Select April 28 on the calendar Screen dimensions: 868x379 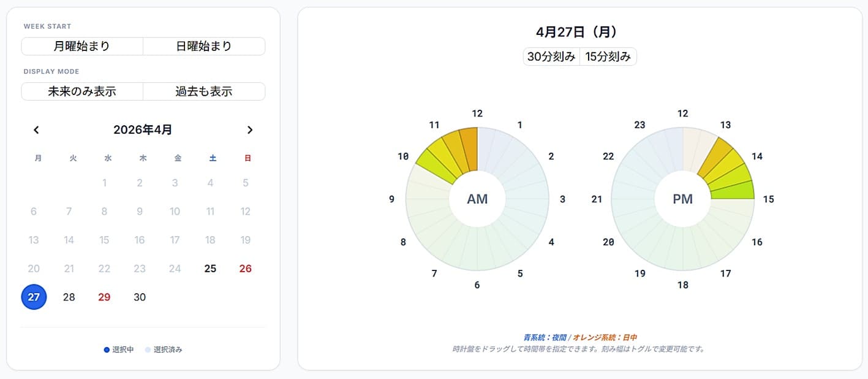(x=69, y=297)
